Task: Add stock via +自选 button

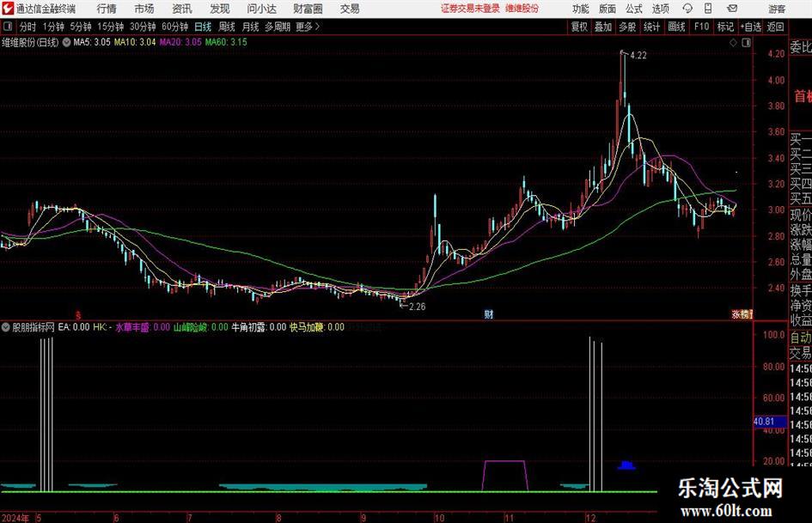Action: 750,27
